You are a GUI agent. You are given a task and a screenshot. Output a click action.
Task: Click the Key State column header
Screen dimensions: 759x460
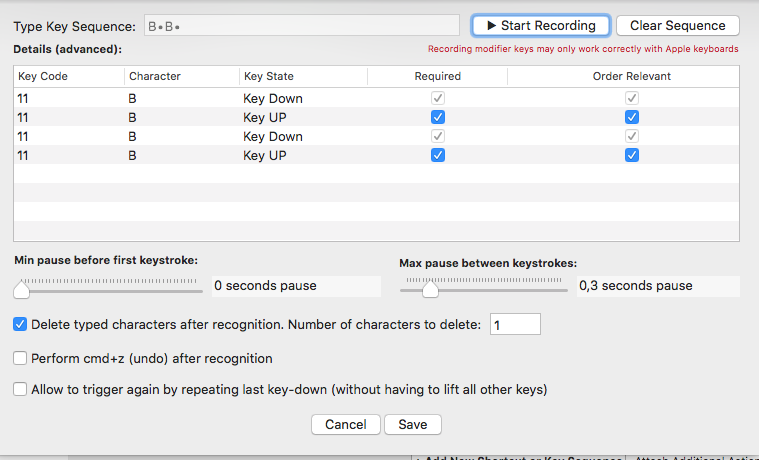[300, 76]
